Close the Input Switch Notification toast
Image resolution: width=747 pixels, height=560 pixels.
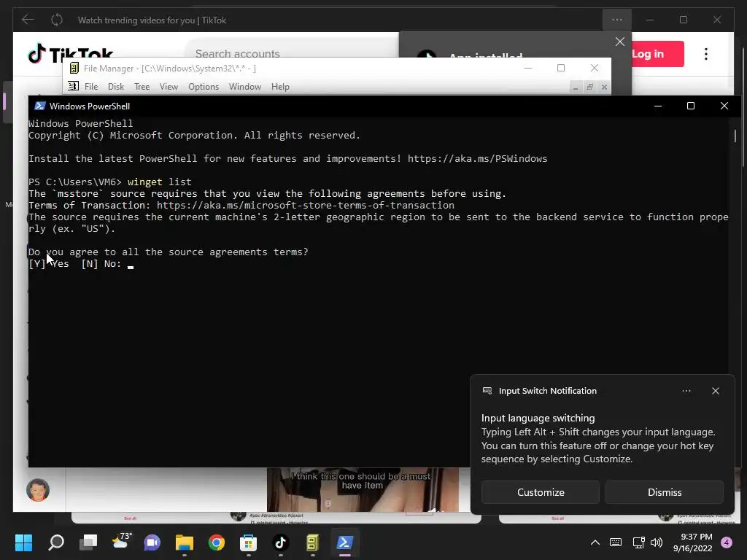point(716,391)
